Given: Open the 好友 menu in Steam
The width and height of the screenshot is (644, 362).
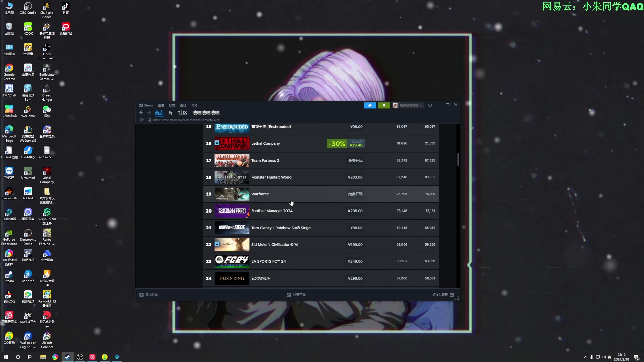Looking at the screenshot, I should (172, 105).
